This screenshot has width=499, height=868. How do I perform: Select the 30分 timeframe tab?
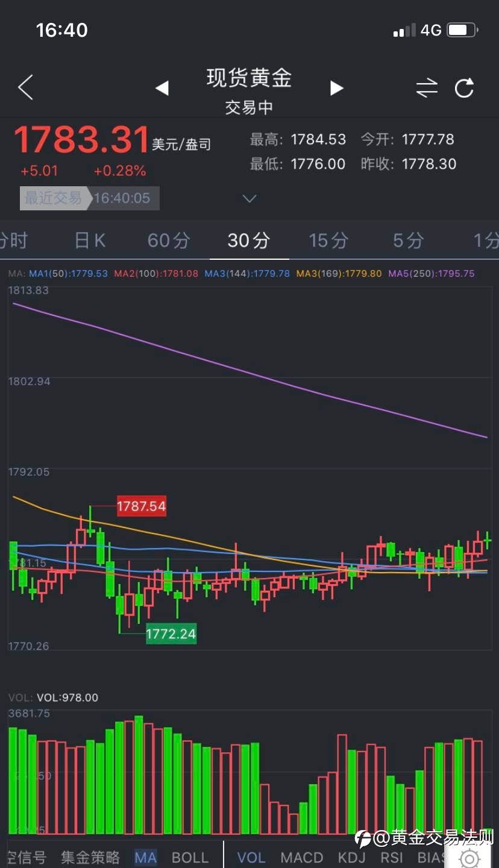pos(248,241)
